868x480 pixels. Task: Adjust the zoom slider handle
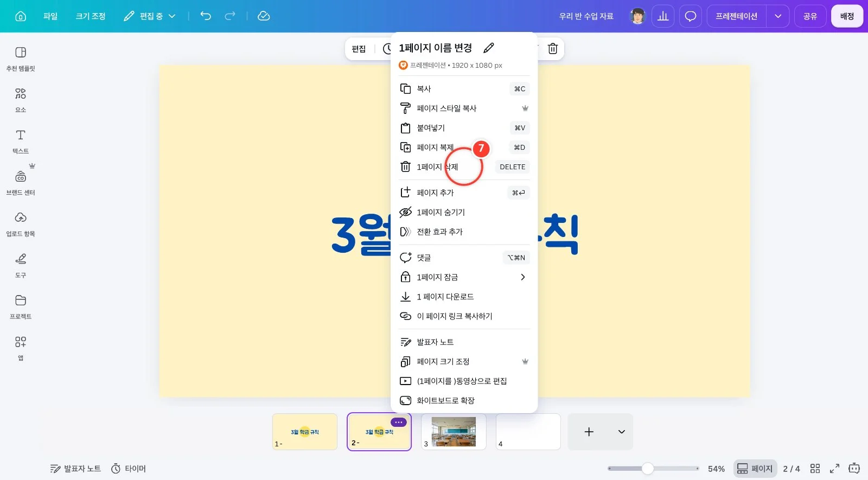pos(647,469)
